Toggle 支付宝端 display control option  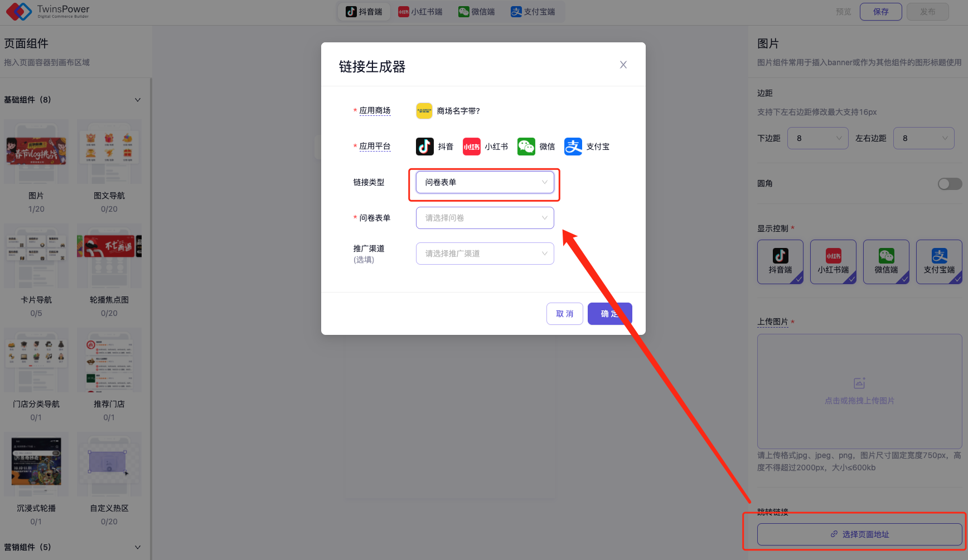(939, 262)
